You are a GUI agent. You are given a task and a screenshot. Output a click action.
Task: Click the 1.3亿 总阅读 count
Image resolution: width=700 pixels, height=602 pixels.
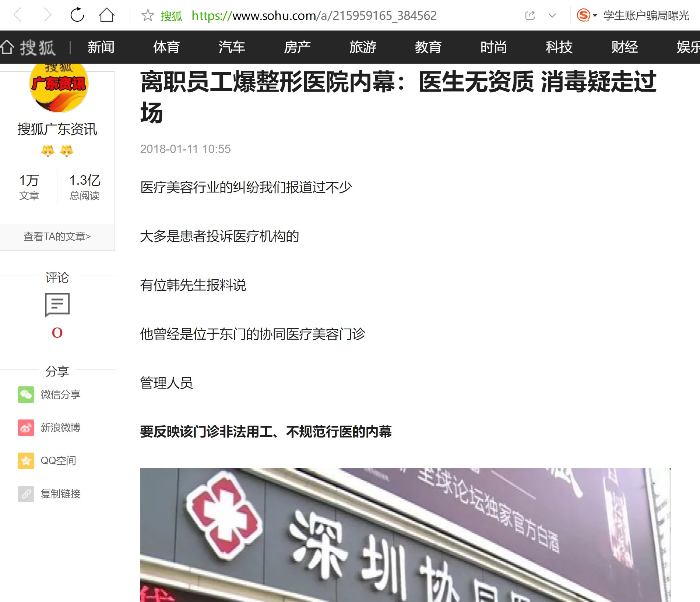click(85, 187)
